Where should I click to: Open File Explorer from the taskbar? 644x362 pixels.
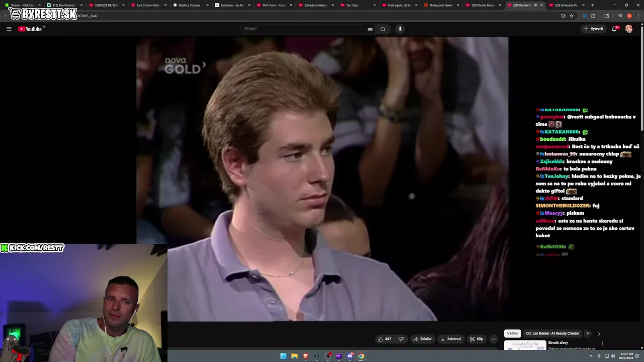point(294,356)
